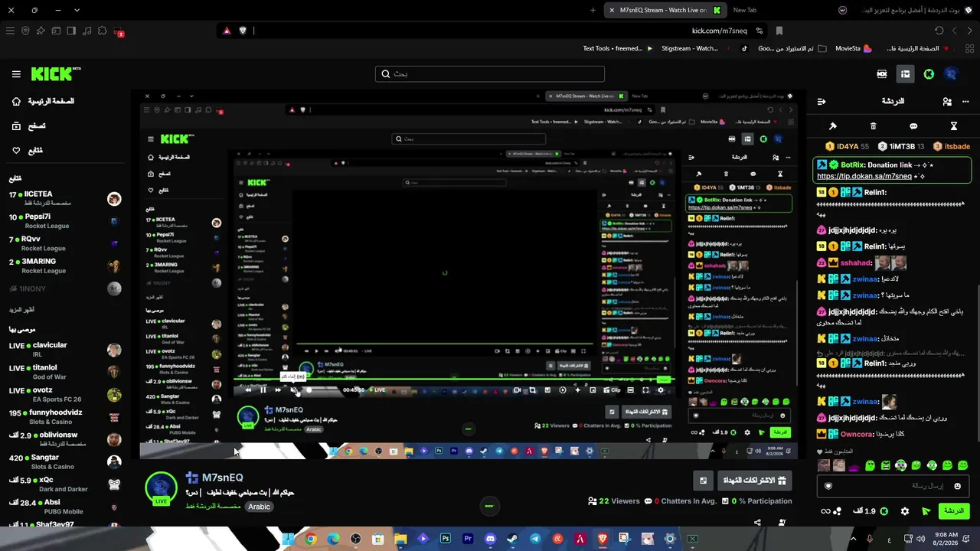
Task: Mute the stream using the player speaker icon
Action: pos(294,390)
